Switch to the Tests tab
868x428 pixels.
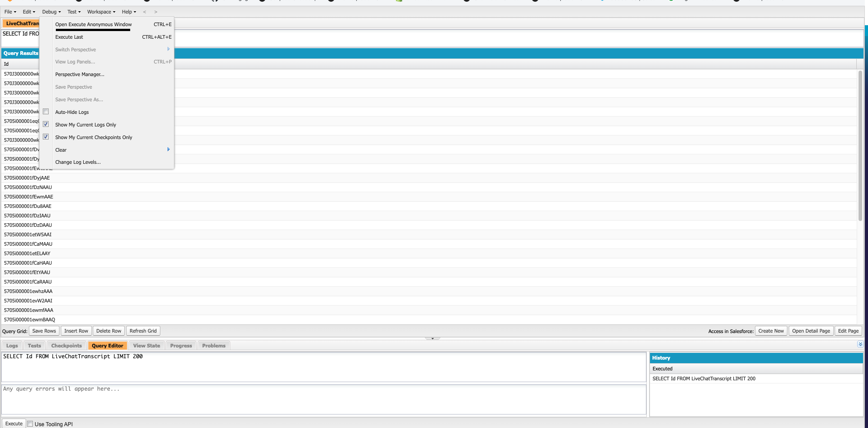tap(34, 346)
